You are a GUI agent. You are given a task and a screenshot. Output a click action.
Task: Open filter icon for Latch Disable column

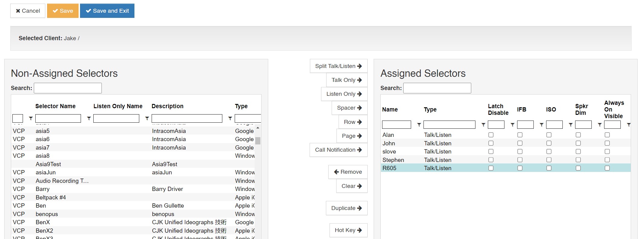click(x=512, y=124)
